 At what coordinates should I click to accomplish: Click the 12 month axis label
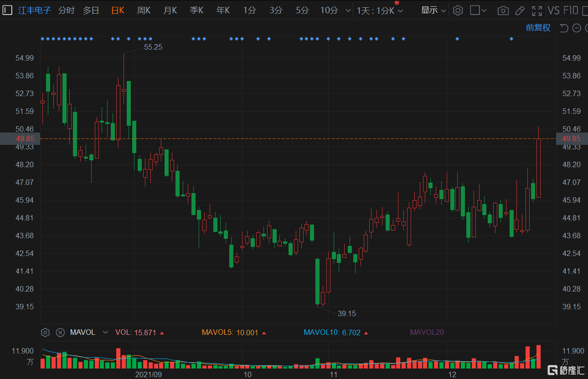452,374
